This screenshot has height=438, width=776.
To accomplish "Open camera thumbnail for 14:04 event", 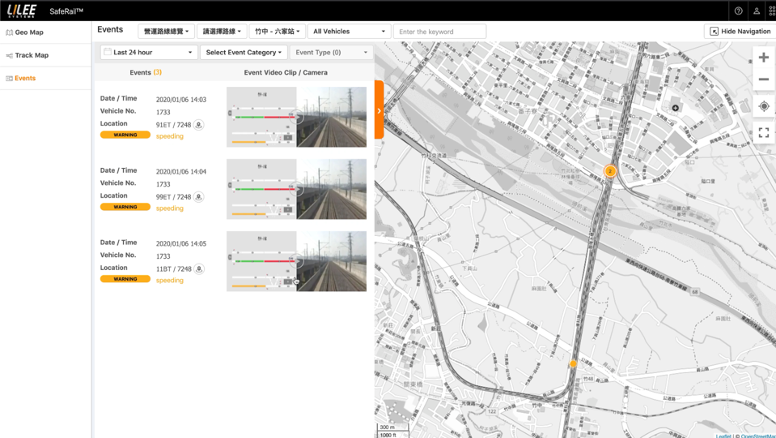I will click(332, 189).
